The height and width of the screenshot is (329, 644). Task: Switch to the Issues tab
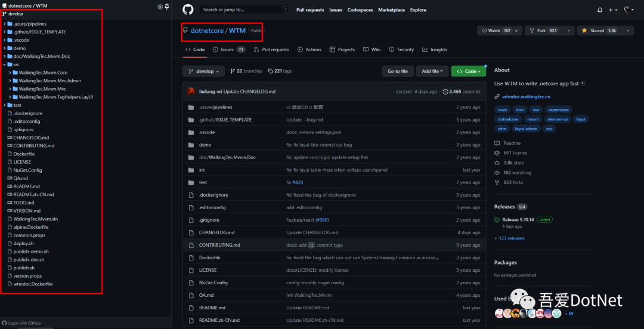[229, 49]
